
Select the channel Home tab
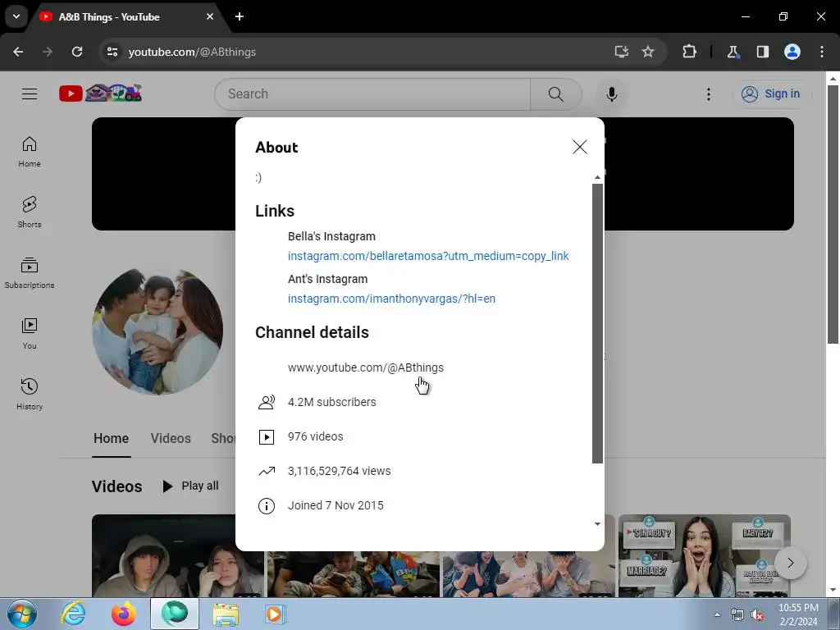[111, 438]
